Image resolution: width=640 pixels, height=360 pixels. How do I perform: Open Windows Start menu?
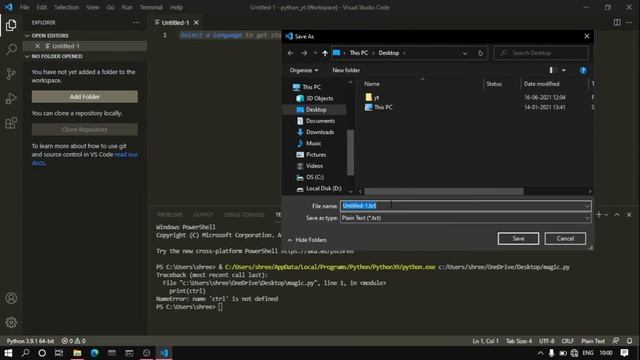click(8, 353)
